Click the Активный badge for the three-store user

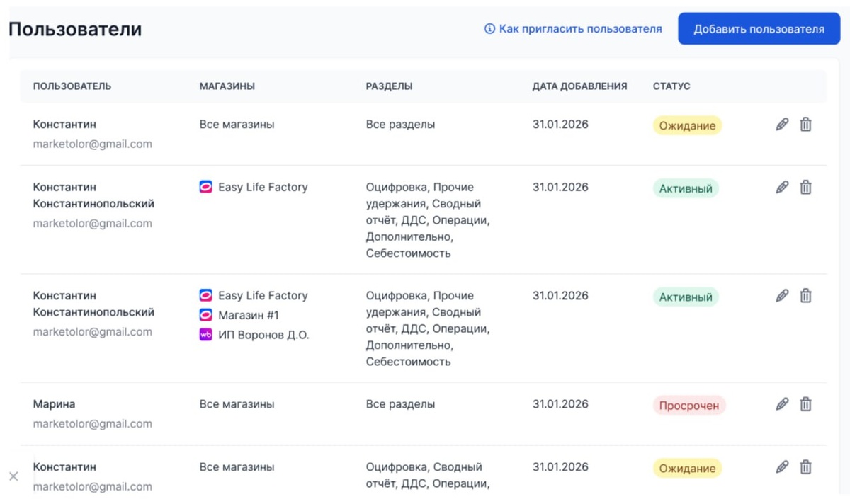686,297
